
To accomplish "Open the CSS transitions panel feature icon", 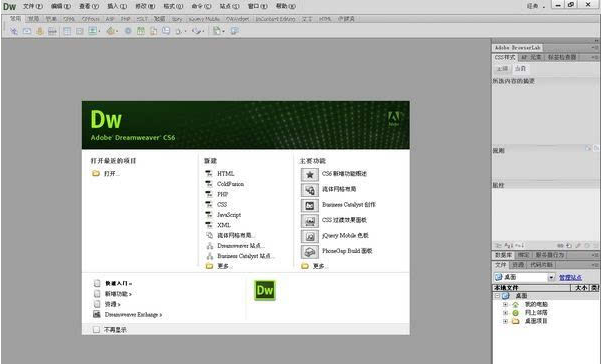I will (310, 221).
